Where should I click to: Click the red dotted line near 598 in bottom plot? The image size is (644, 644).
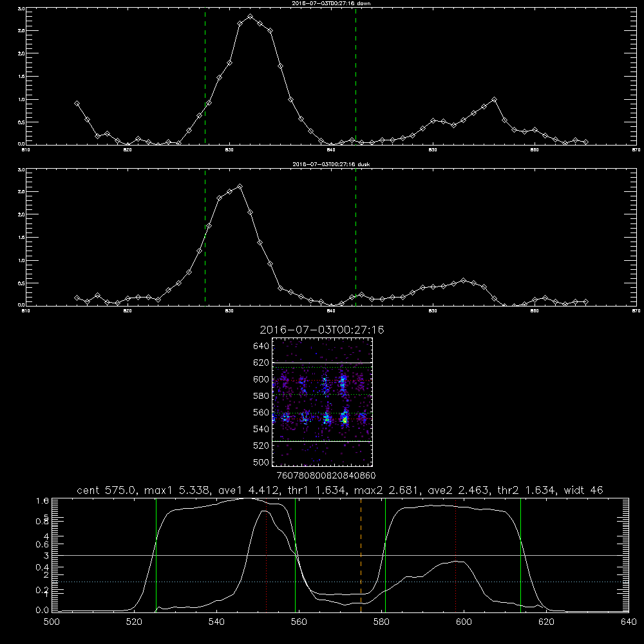455,555
